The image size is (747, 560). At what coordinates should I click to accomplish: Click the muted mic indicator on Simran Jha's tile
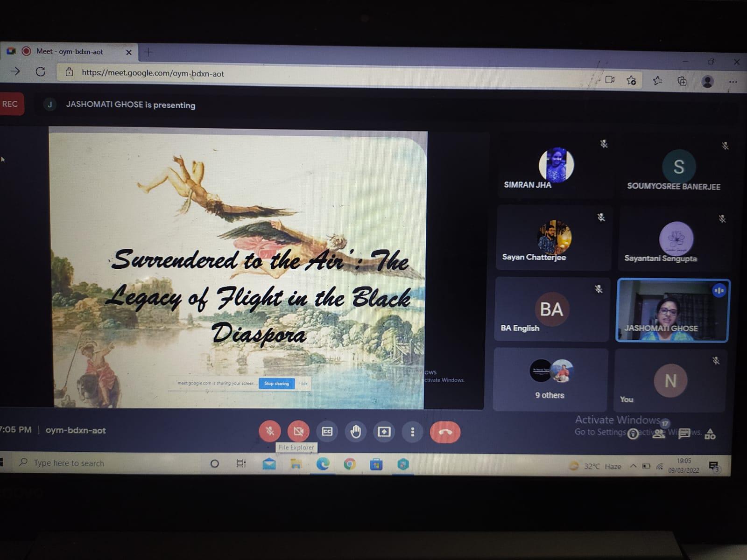pos(604,145)
